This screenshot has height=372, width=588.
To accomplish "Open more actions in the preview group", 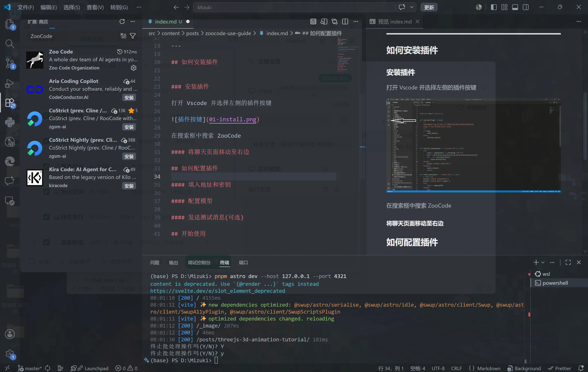I will tap(579, 21).
